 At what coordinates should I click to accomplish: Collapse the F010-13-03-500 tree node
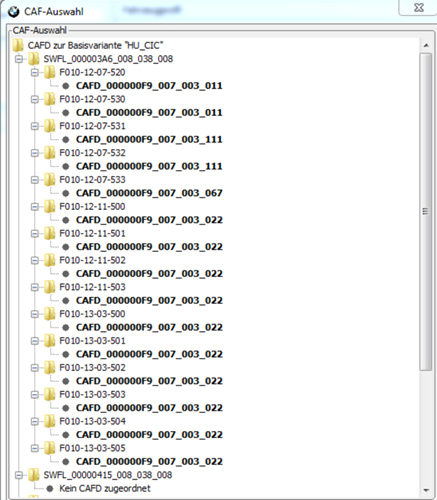35,314
